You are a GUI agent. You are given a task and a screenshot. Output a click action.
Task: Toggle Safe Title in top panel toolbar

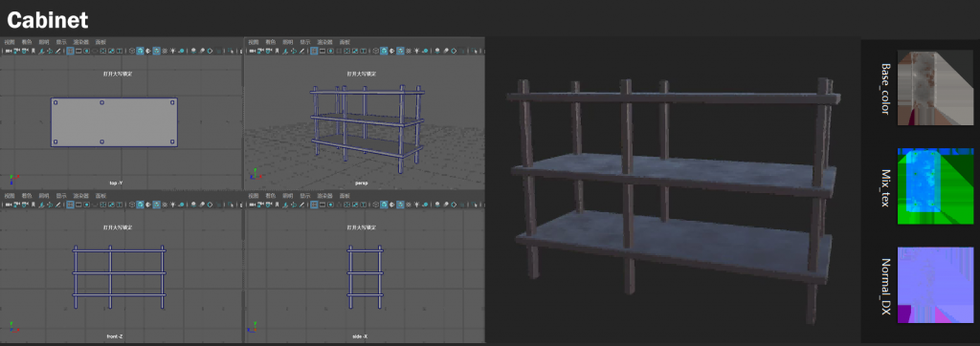click(120, 52)
